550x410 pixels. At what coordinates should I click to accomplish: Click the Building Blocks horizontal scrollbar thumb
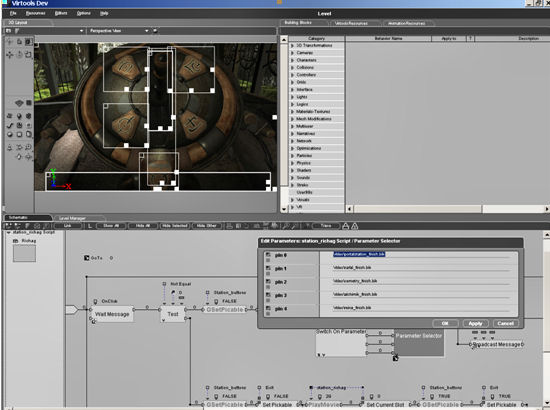tap(418, 209)
